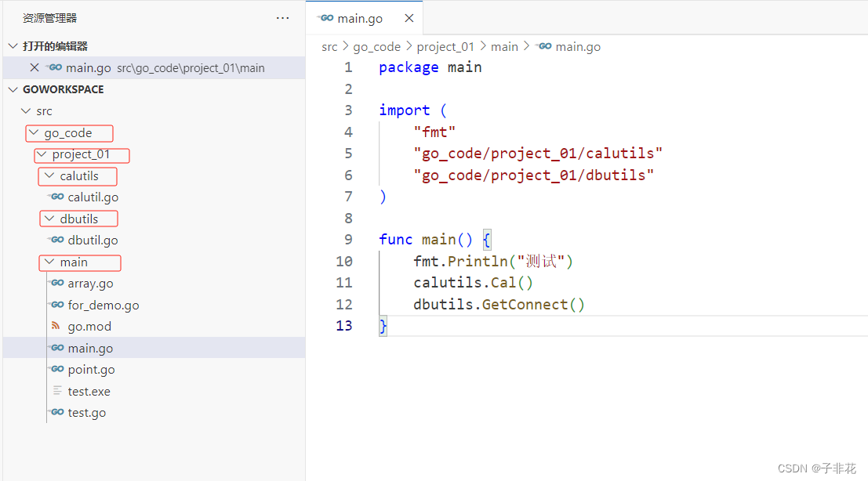Collapse the main folder chevron
This screenshot has height=481, width=868.
(49, 262)
